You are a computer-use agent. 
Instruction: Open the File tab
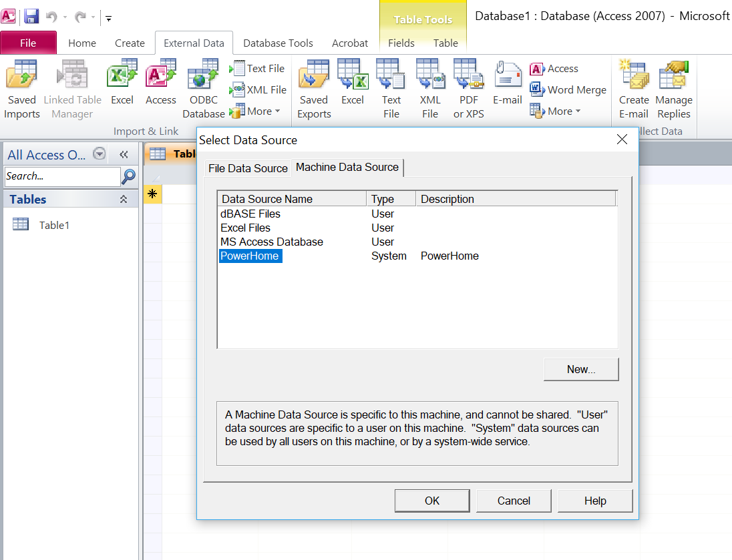pyautogui.click(x=28, y=43)
